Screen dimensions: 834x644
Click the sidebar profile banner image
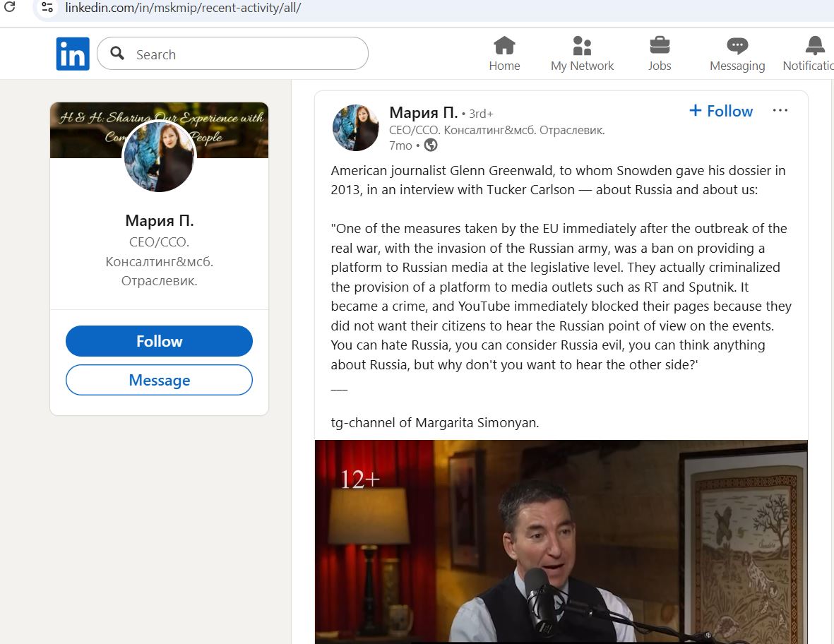point(159,130)
